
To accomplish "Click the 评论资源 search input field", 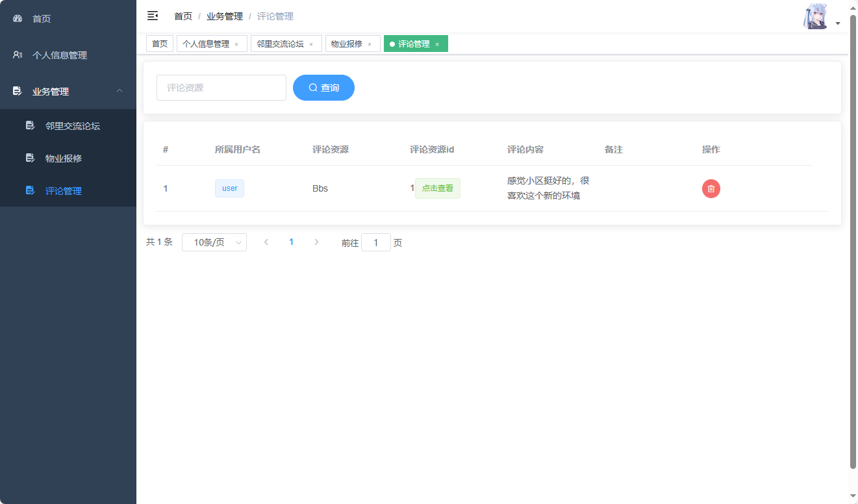I will click(221, 87).
